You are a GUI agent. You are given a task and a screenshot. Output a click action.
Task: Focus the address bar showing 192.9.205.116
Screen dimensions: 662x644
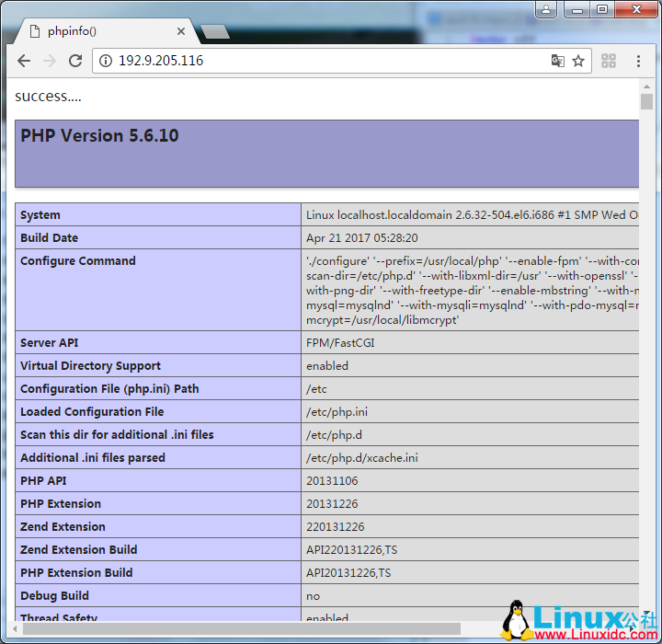tap(322, 61)
